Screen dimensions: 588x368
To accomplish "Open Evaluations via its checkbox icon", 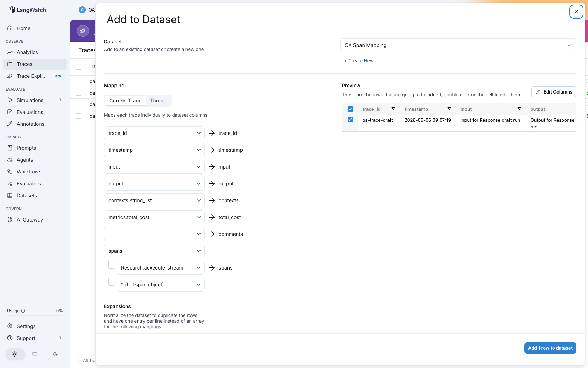I will [10, 112].
